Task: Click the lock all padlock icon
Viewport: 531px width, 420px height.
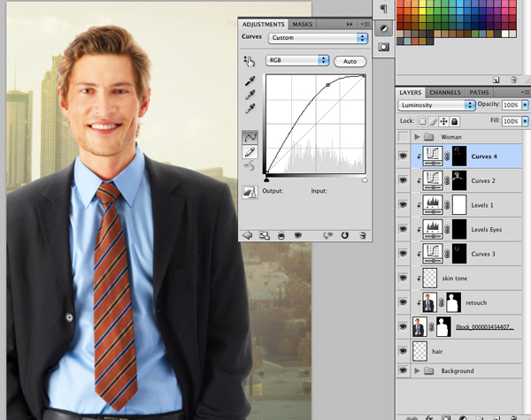Action: point(455,120)
